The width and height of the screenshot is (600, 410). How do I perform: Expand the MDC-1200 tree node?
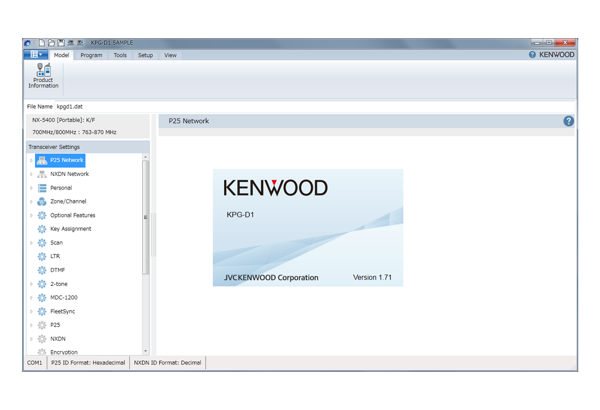coord(31,298)
